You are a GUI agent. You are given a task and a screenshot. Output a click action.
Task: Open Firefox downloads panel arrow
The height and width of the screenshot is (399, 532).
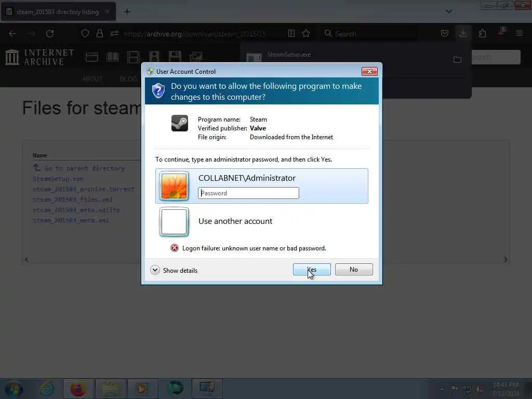pyautogui.click(x=463, y=33)
